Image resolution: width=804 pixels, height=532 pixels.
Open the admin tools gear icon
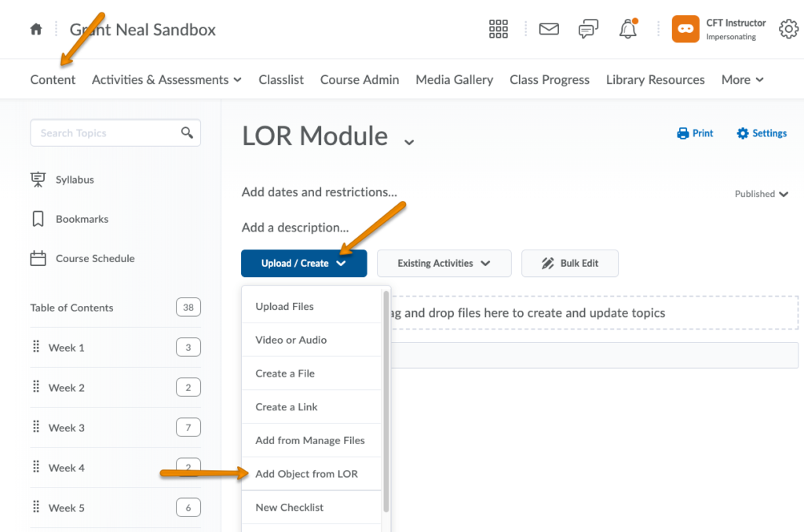[x=788, y=30]
